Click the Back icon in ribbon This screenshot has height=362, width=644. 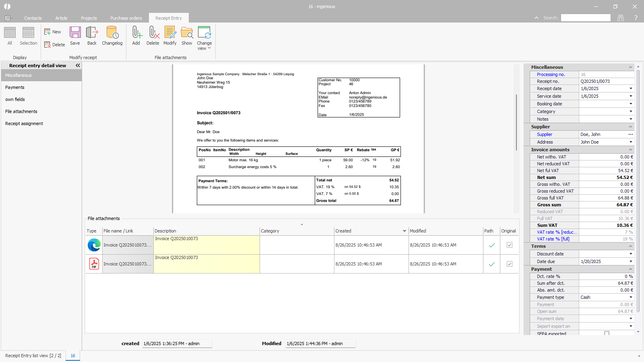[92, 33]
